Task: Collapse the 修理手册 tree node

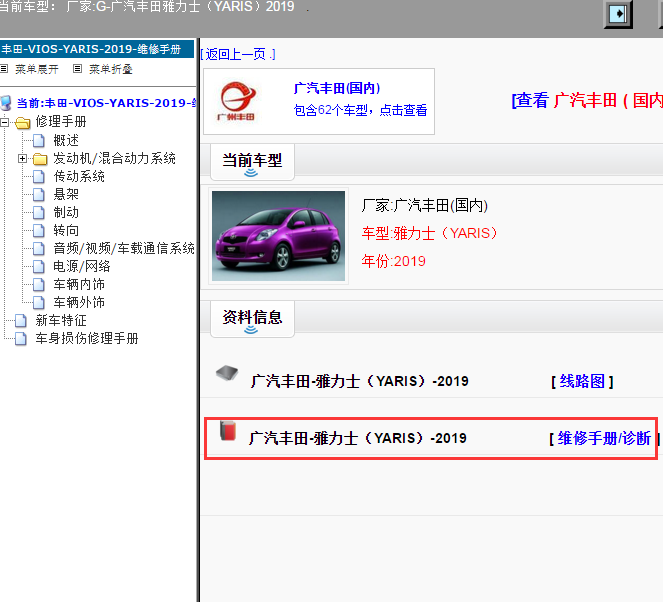Action: click(x=5, y=123)
